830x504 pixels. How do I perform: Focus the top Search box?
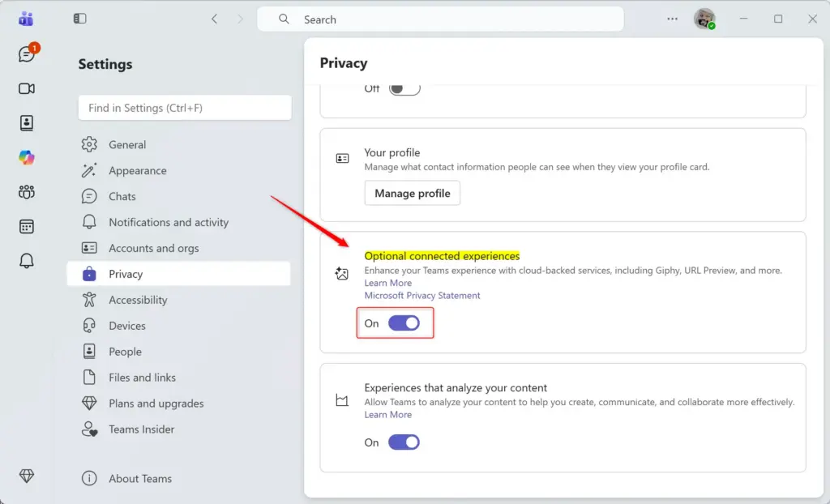point(440,19)
